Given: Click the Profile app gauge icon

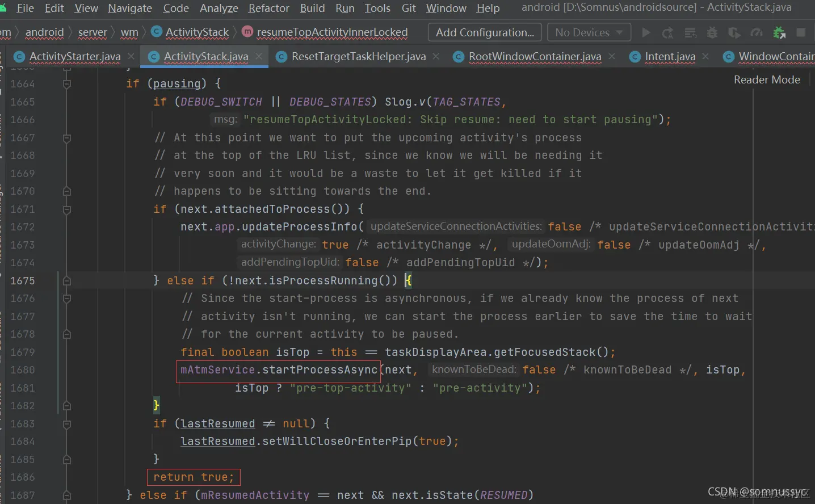Looking at the screenshot, I should point(757,32).
